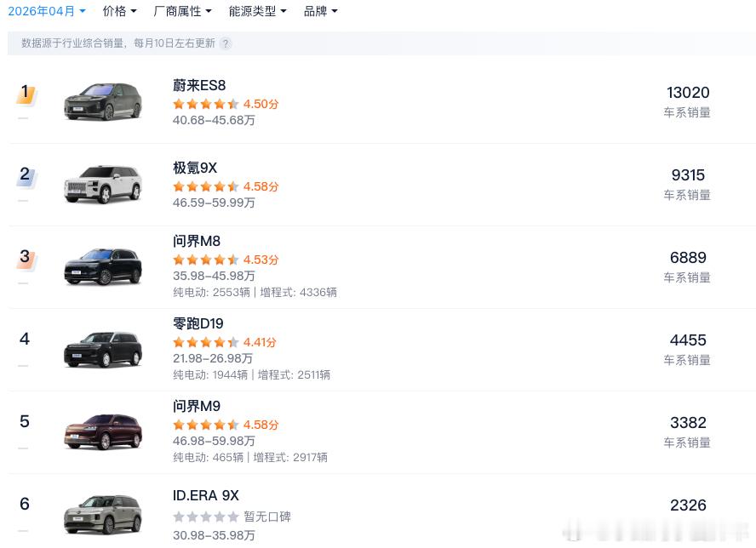The height and width of the screenshot is (548, 756).
Task: Open the 零跑D19 model link
Action: (x=198, y=323)
